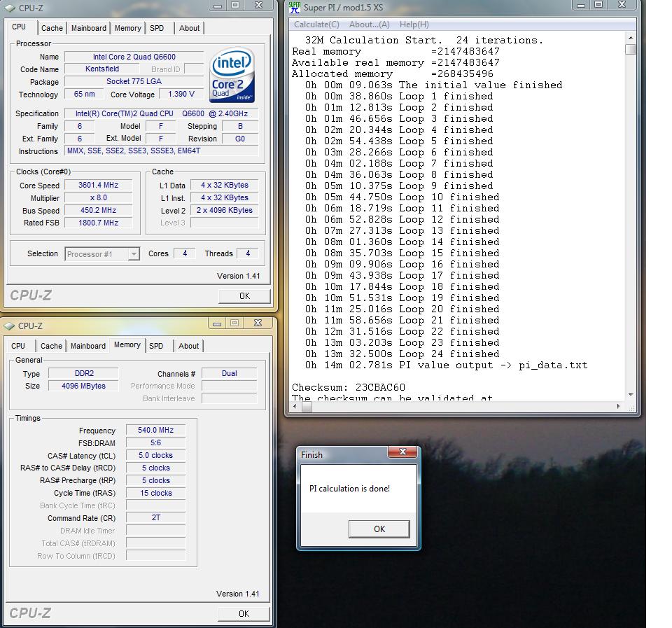Viewport: 672px width, 628px height.
Task: Open SPD tab in bottom CPU-Z window
Action: click(x=156, y=346)
